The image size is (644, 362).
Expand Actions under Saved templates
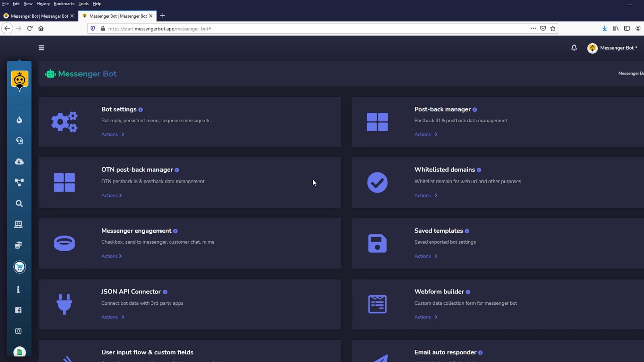(426, 256)
